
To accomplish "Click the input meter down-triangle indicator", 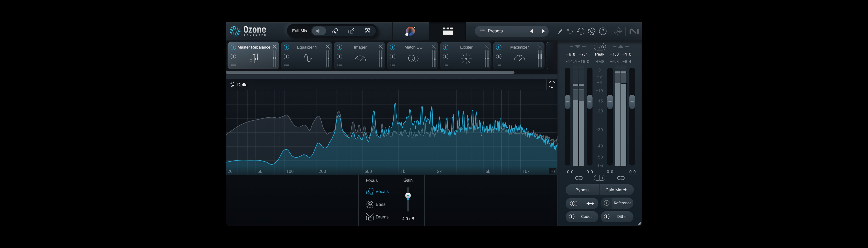I will [578, 46].
